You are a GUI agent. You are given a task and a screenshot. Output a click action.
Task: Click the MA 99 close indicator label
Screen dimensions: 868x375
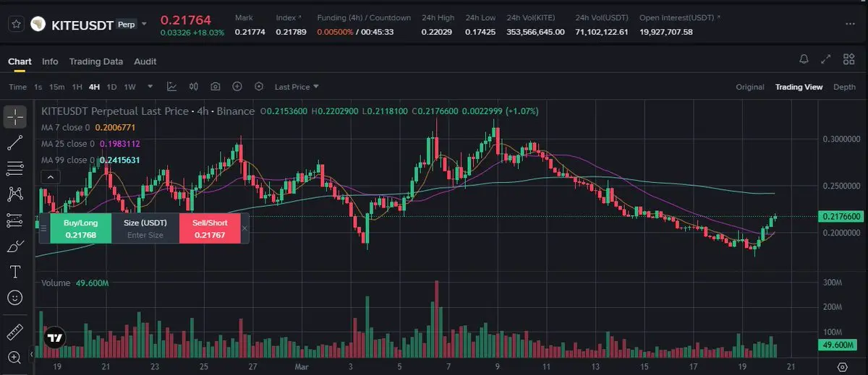67,160
